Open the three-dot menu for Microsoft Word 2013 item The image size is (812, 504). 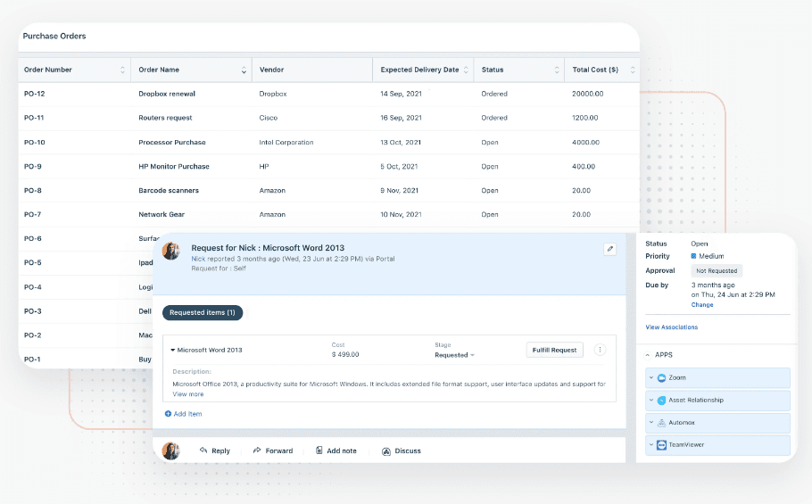(x=600, y=350)
